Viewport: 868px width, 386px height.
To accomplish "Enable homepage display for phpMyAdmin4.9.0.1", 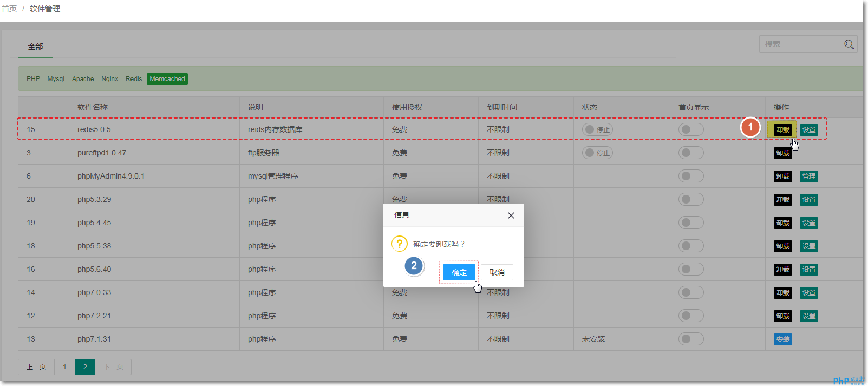I will (x=690, y=176).
